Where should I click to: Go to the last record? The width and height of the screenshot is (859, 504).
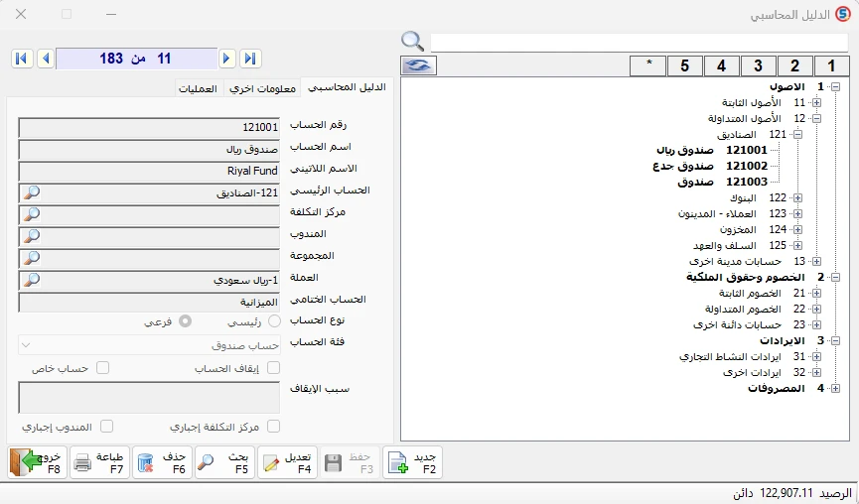[250, 59]
